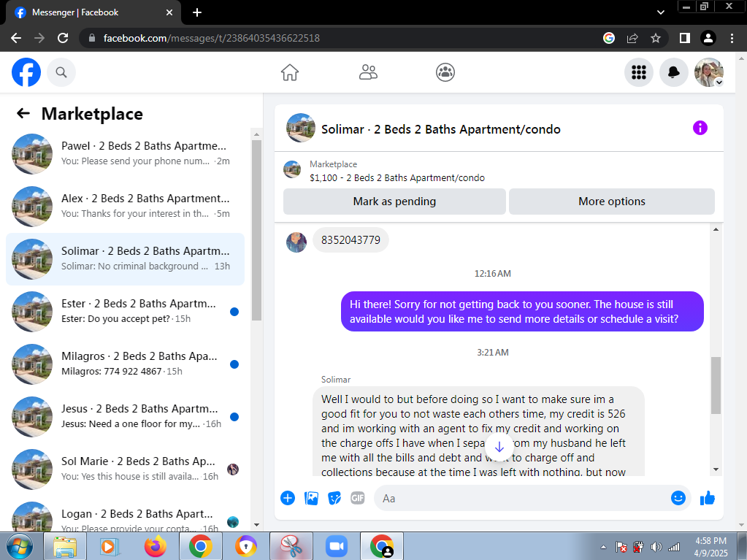The image size is (747, 560).
Task: Open the Groups icon in top navigation
Action: 445,72
